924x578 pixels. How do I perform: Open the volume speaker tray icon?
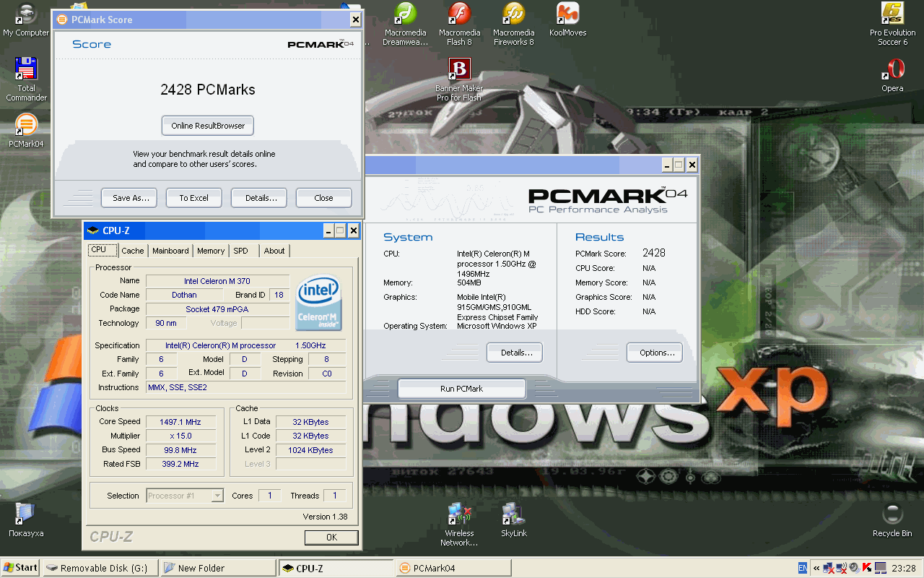tap(855, 567)
